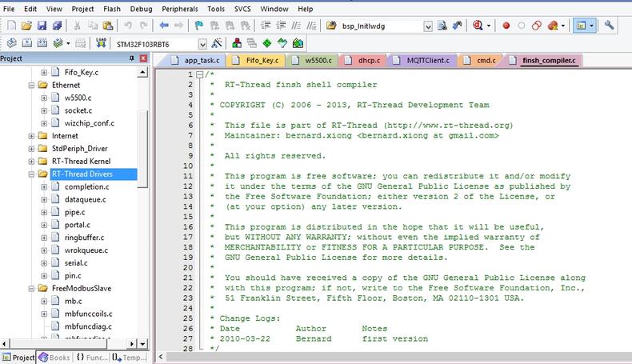Open the Configuration wrench icon

[x=609, y=26]
